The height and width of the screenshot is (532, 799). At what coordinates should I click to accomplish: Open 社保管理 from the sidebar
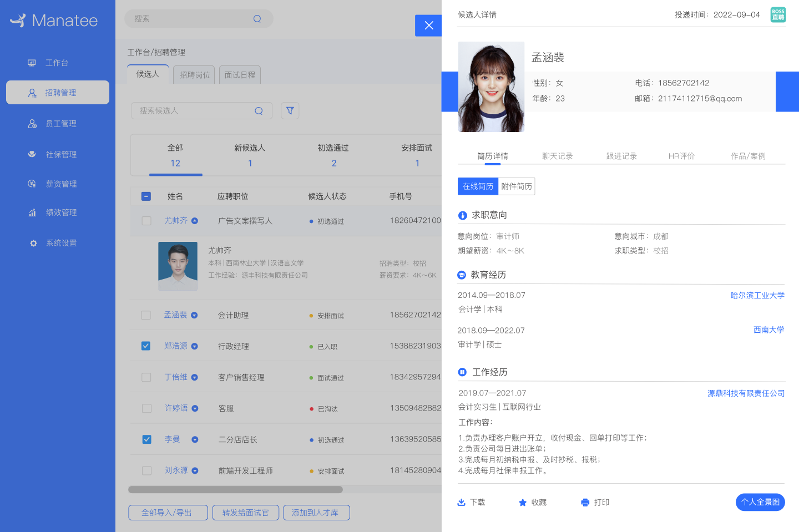(57, 154)
